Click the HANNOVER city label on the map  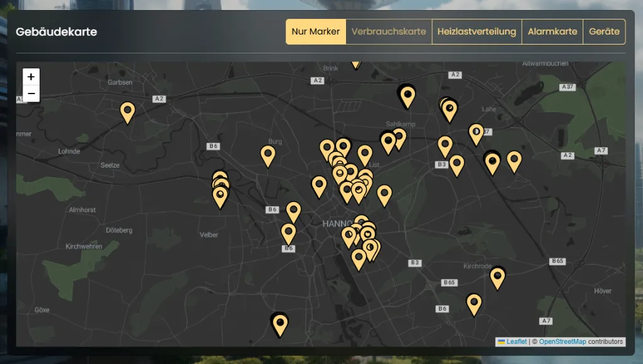pos(338,224)
